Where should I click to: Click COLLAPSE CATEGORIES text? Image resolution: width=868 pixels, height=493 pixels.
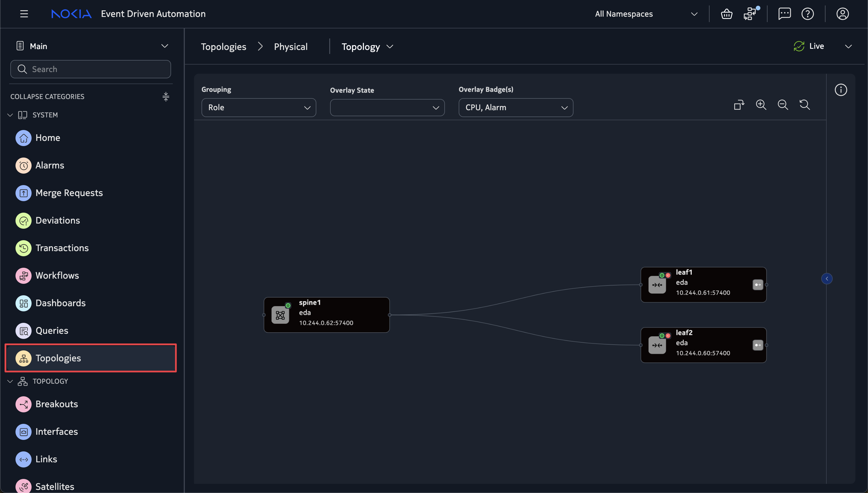coord(47,96)
